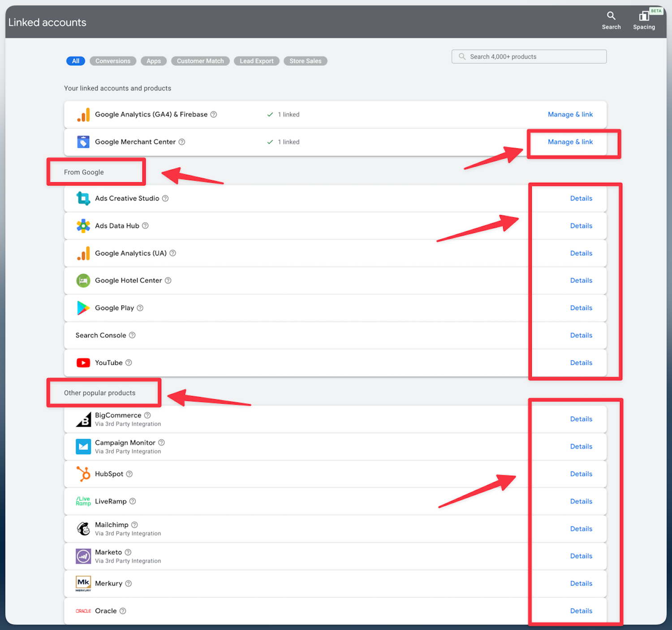Image resolution: width=672 pixels, height=630 pixels.
Task: Open help icon next to Search Console
Action: [x=132, y=336]
